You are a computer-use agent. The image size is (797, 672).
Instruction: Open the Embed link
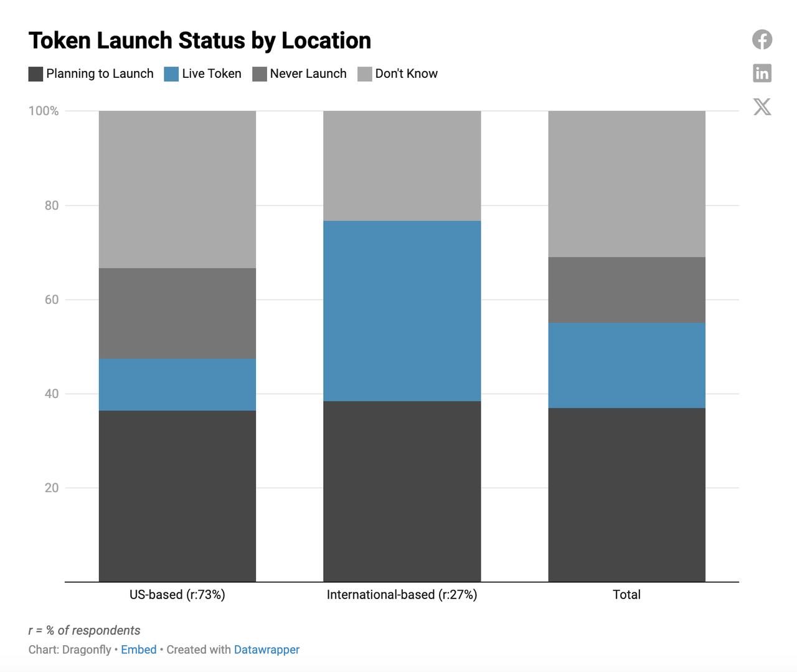(139, 650)
